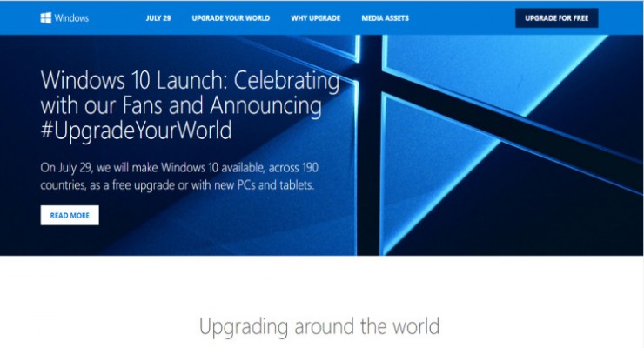Image resolution: width=644 pixels, height=348 pixels.
Task: Click the UPGRADE FOR FREE button
Action: 556,18
